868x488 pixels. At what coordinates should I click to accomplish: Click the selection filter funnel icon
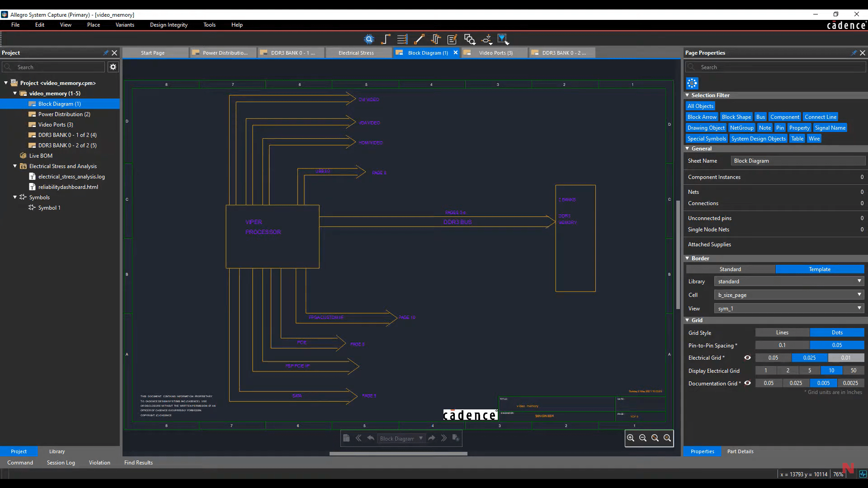click(503, 39)
